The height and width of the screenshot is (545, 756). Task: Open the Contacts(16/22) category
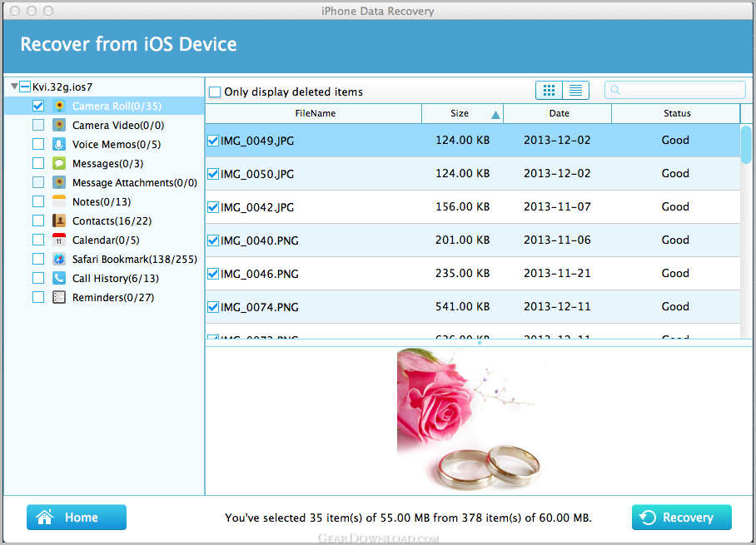tap(112, 221)
